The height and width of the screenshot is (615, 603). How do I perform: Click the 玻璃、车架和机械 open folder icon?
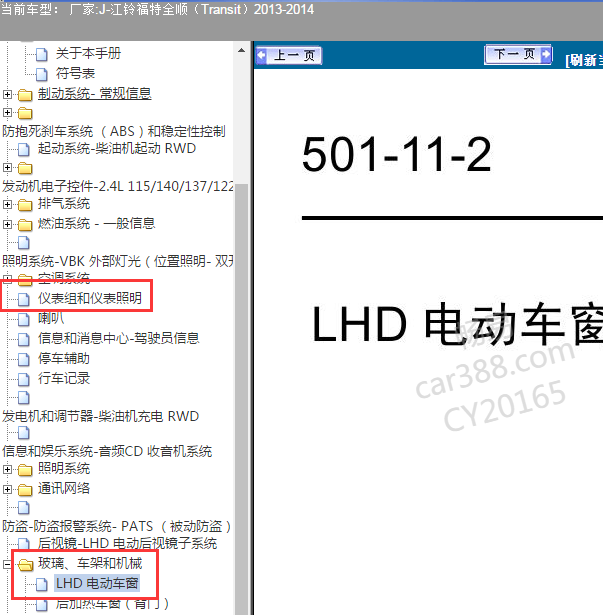click(26, 565)
